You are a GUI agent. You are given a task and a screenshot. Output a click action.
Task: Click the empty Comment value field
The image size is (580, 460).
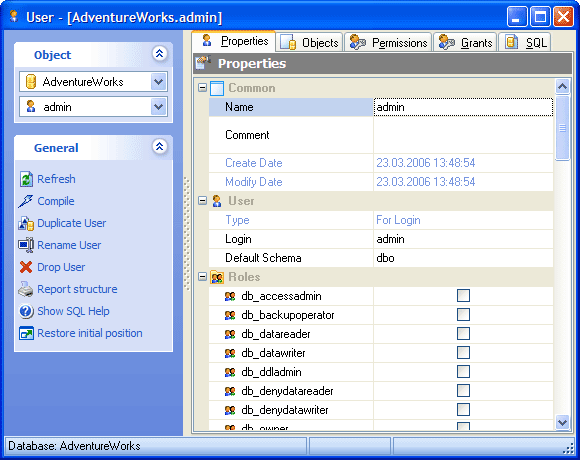(x=463, y=135)
